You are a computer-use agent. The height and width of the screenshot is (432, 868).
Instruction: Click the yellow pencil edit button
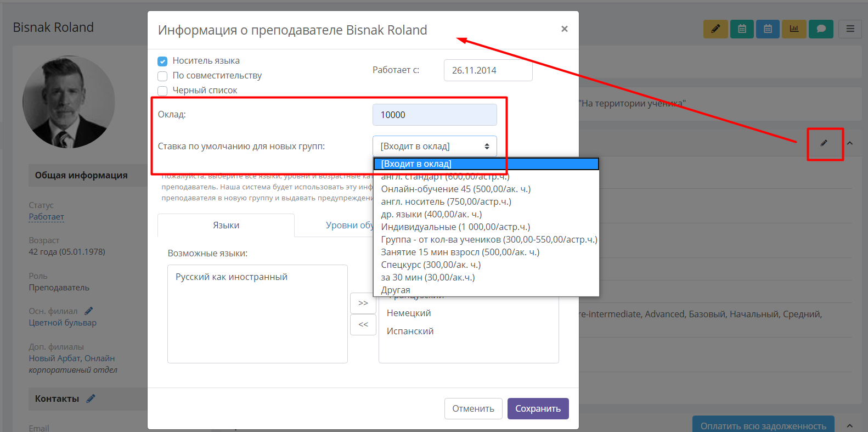coord(715,29)
